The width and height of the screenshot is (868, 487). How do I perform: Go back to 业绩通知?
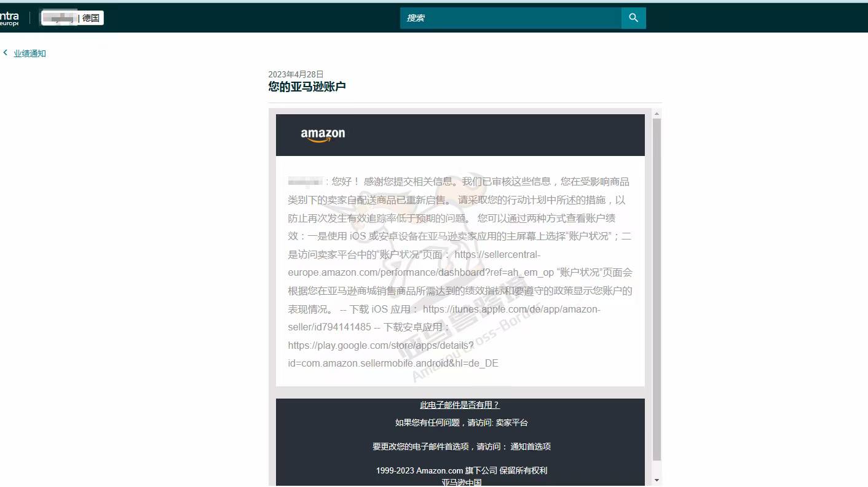(x=30, y=53)
